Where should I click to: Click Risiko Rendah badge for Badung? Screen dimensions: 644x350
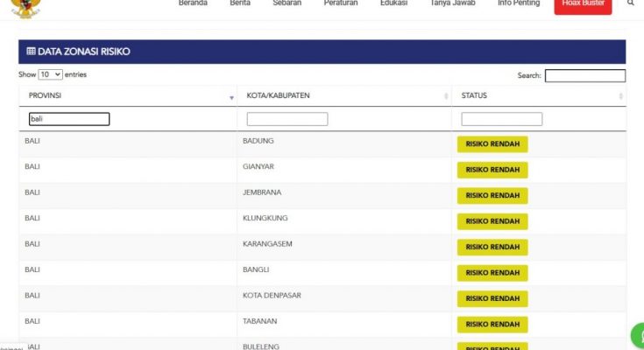pyautogui.click(x=492, y=144)
